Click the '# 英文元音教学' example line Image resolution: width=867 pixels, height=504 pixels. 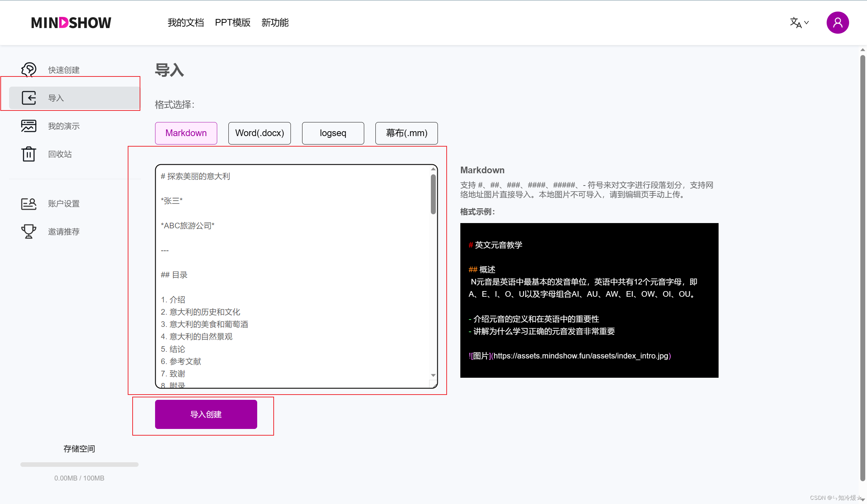[x=495, y=245]
